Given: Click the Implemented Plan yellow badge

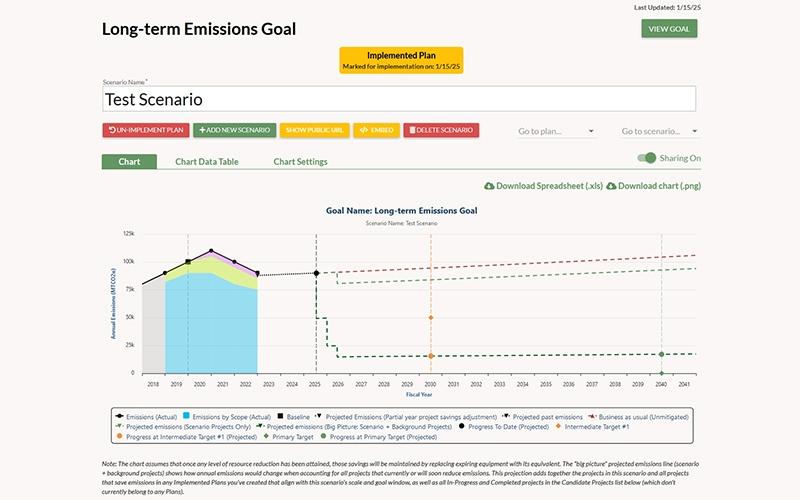Looking at the screenshot, I should pos(401,60).
